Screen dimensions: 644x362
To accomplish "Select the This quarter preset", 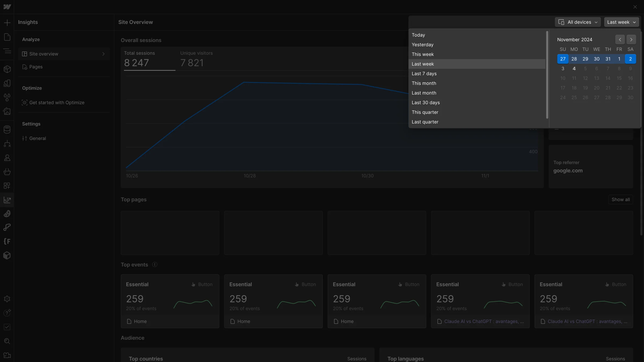I will (x=477, y=112).
